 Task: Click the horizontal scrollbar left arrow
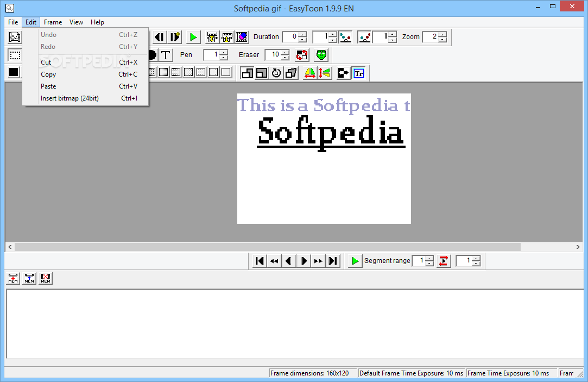(10, 247)
